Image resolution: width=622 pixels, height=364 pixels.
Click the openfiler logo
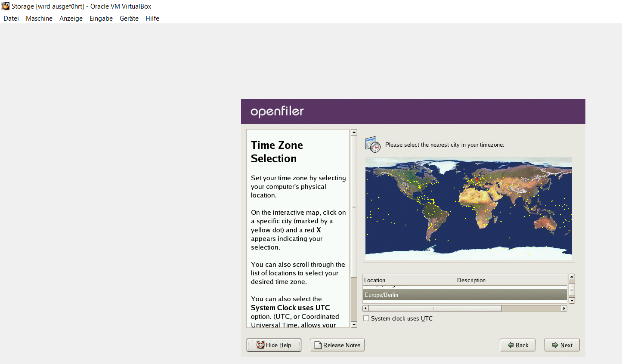click(277, 111)
